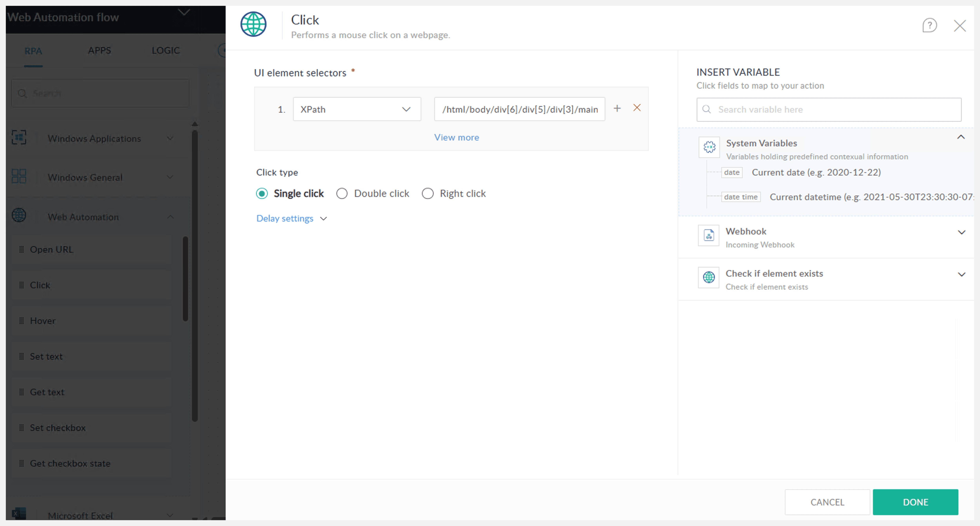Collapse the System Variables section
This screenshot has width=980, height=526.
pos(961,137)
